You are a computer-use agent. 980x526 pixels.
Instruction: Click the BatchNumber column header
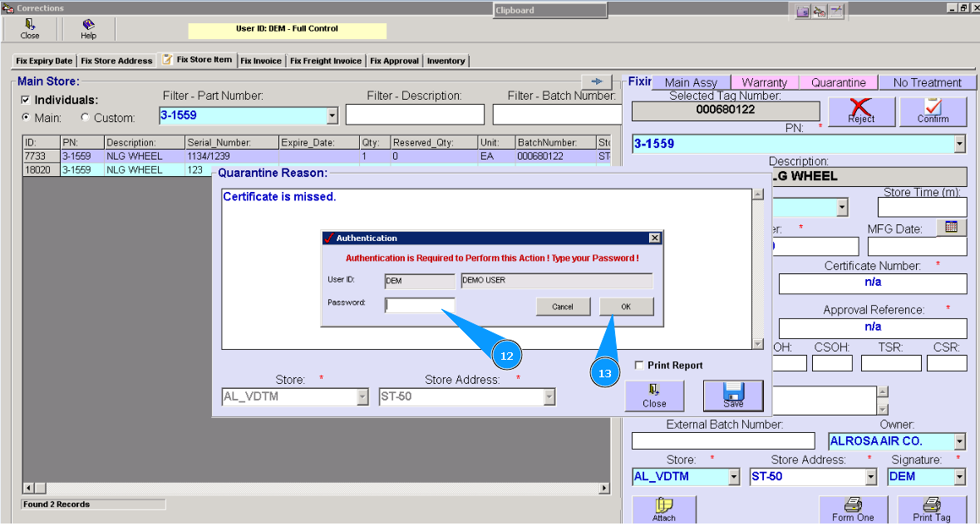tap(555, 142)
